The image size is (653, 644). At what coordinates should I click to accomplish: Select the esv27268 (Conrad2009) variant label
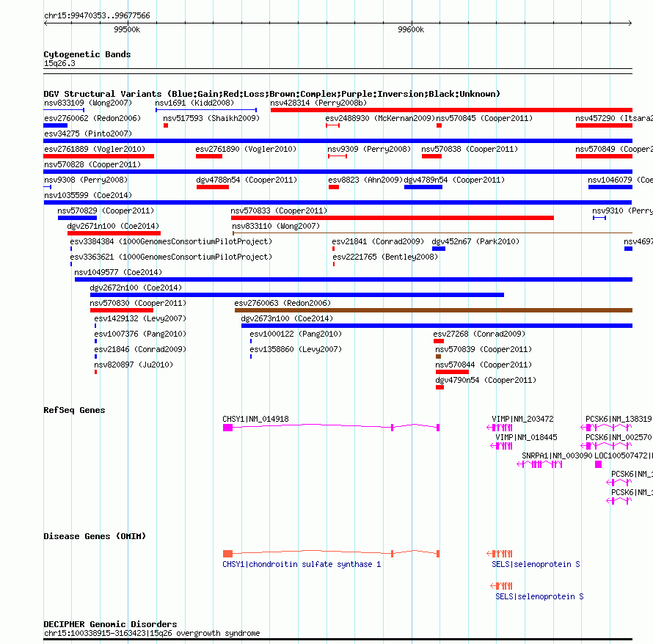(479, 334)
